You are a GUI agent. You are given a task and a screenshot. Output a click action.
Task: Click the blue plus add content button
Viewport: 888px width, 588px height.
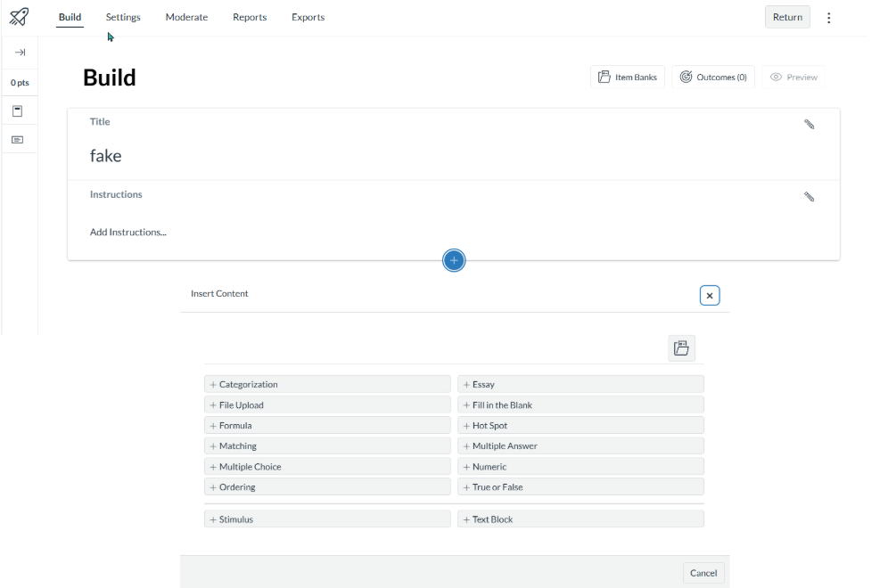(454, 260)
